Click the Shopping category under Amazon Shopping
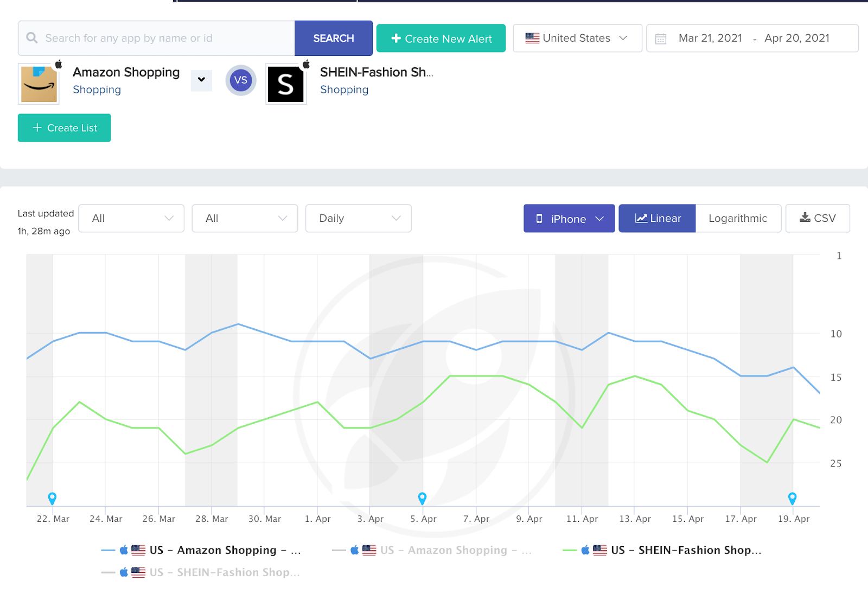This screenshot has height=600, width=868. [97, 90]
